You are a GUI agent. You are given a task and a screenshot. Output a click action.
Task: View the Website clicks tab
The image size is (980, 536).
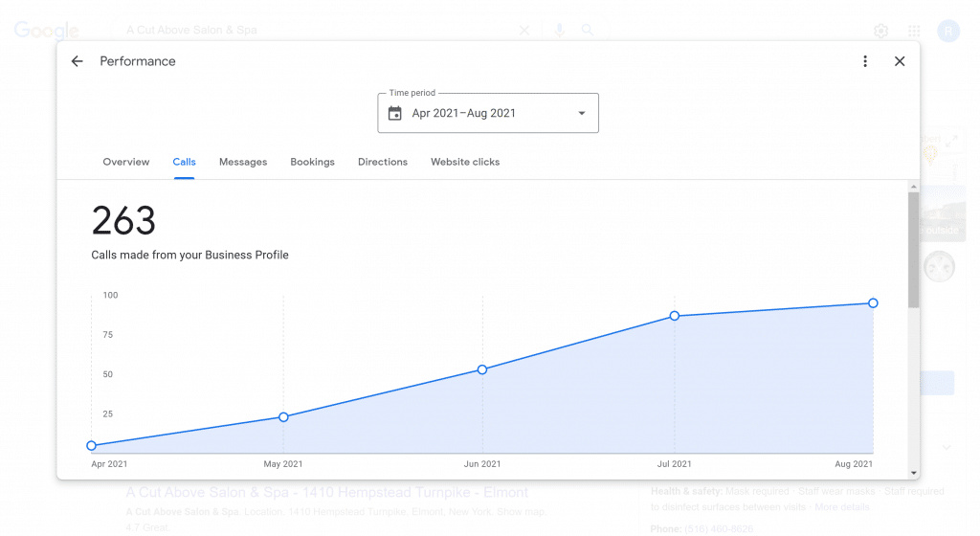point(465,162)
